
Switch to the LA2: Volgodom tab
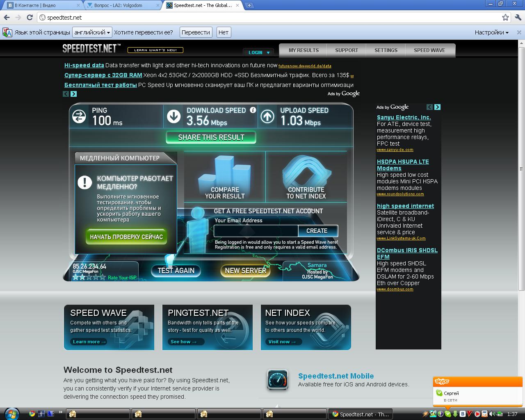coord(123,5)
